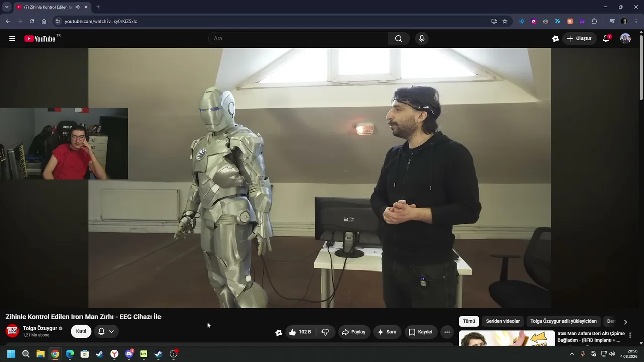Click the network display icon in system tray

[604, 354]
